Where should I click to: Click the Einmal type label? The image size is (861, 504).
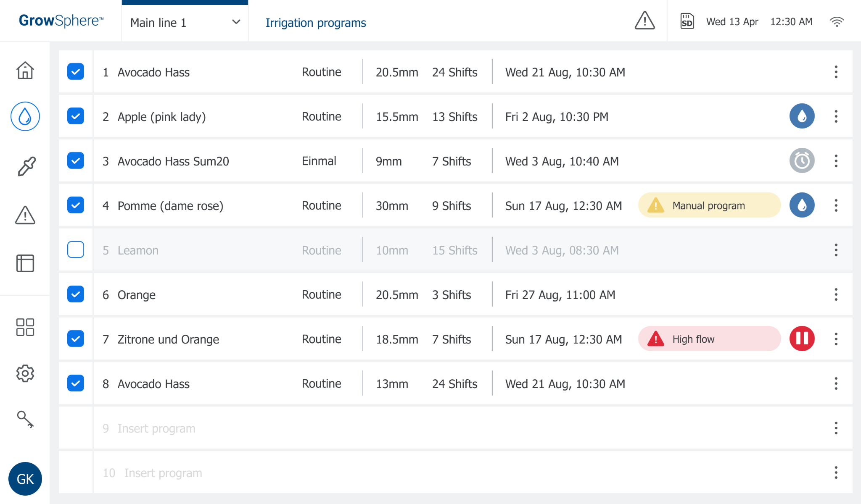[x=319, y=161]
